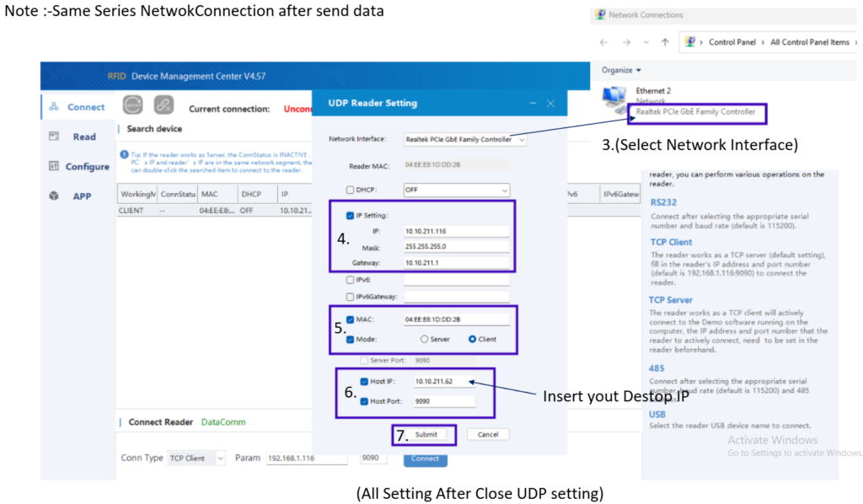This screenshot has height=504, width=863.
Task: Click the Mask field 255.255.255.0
Action: click(456, 246)
